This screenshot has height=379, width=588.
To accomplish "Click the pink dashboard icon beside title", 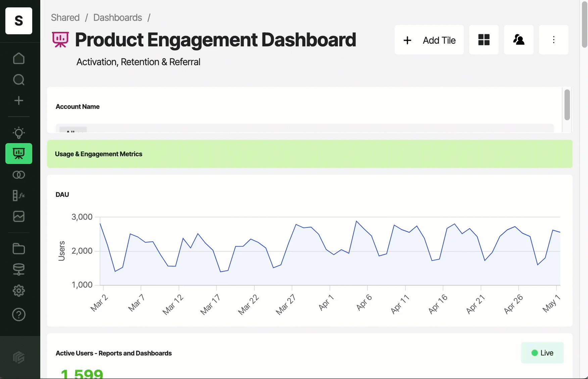I will tap(60, 40).
